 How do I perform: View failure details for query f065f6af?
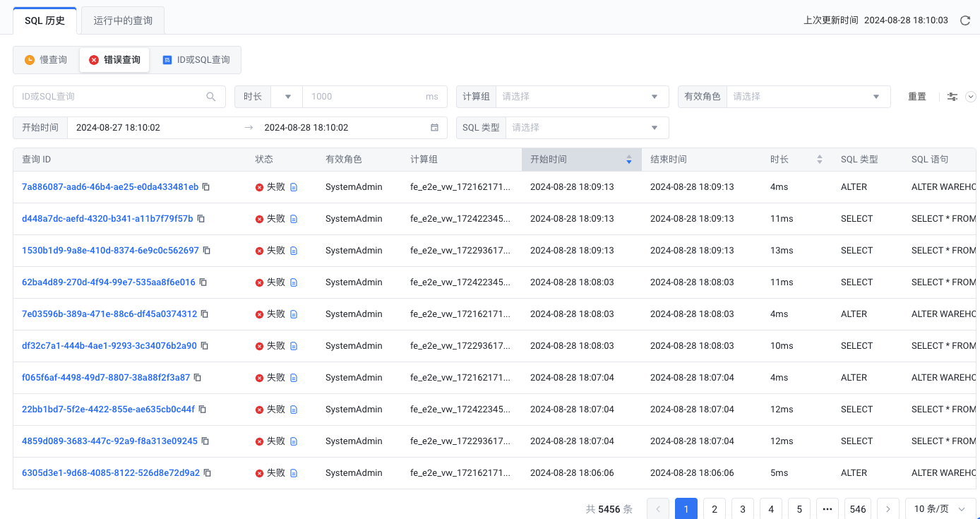tap(294, 378)
